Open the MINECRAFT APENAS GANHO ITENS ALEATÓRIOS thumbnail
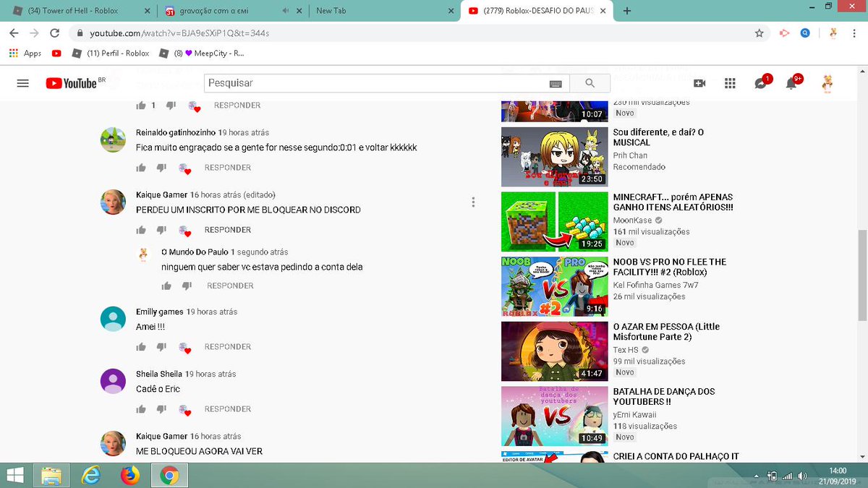868x488 pixels. pos(553,222)
